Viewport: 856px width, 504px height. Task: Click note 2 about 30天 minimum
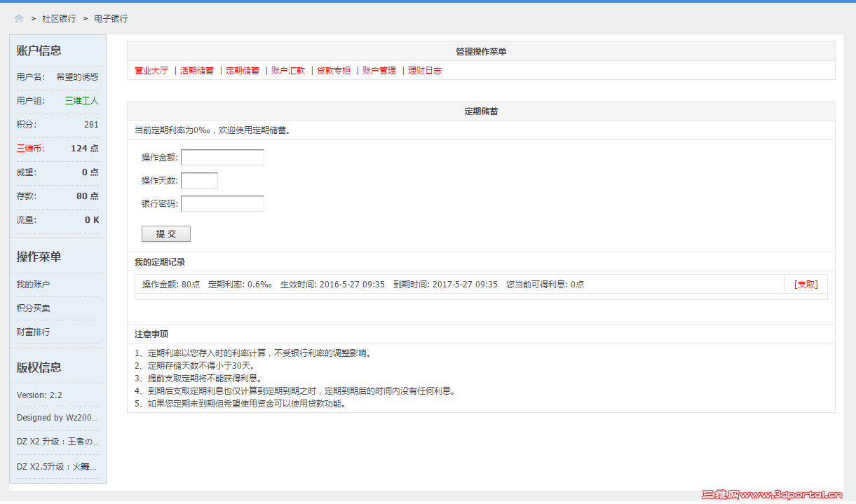[194, 366]
